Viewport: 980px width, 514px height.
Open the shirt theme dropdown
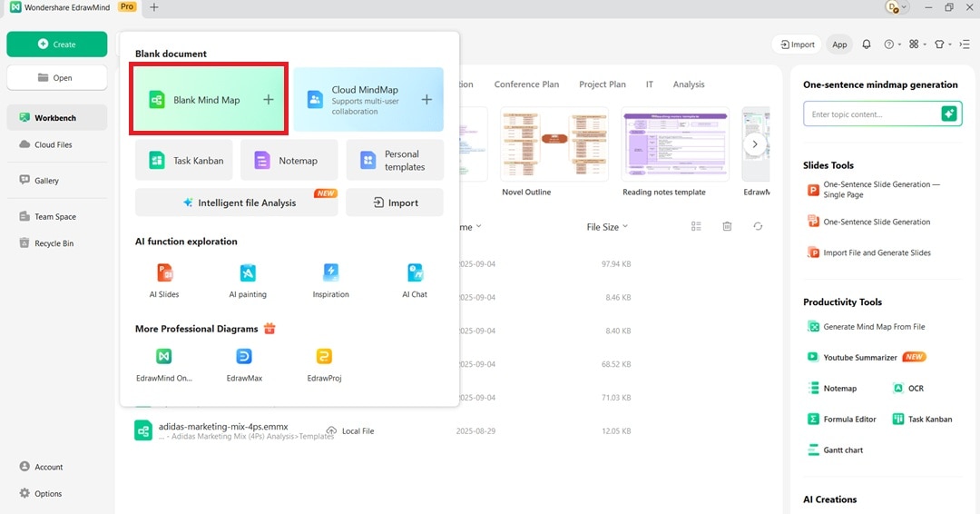click(943, 44)
